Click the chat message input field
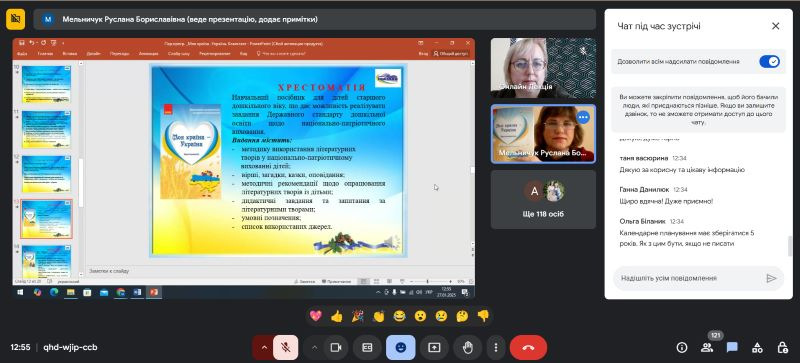 [691, 278]
